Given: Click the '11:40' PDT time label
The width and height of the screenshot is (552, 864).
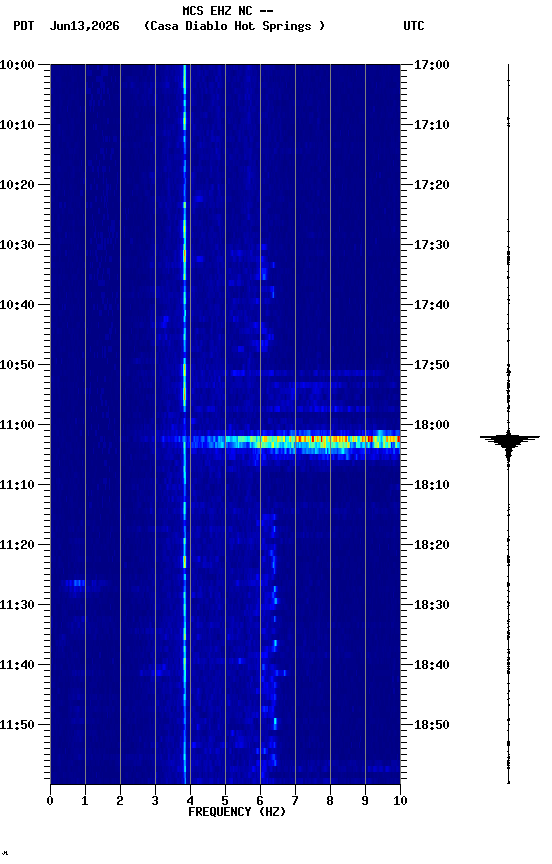Looking at the screenshot, I should click(17, 665).
